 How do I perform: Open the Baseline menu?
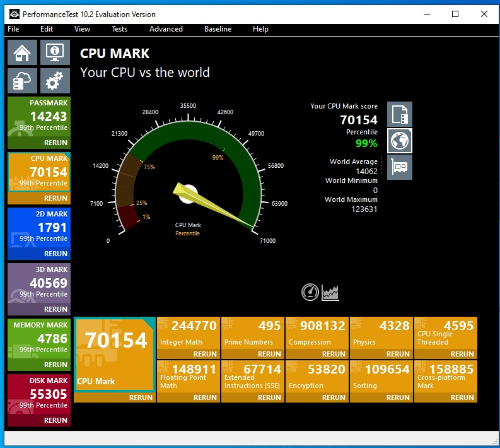tap(218, 29)
